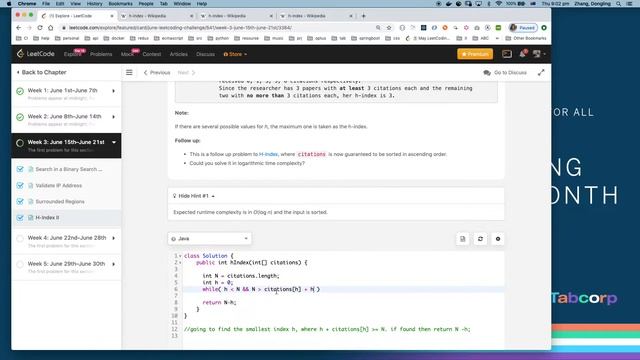Screen dimensions: 640x360
Task: Toggle the Validate IP Address checkbox
Action: coord(20,185)
